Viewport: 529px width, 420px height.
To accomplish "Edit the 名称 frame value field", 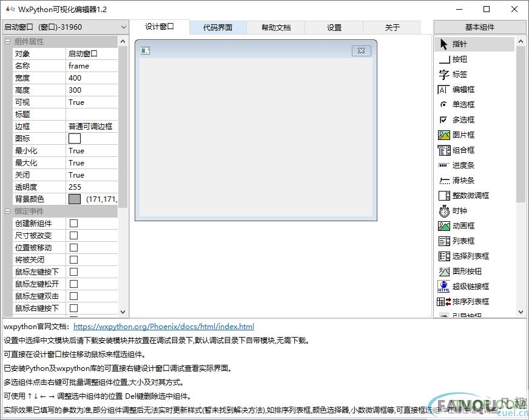I will [92, 65].
